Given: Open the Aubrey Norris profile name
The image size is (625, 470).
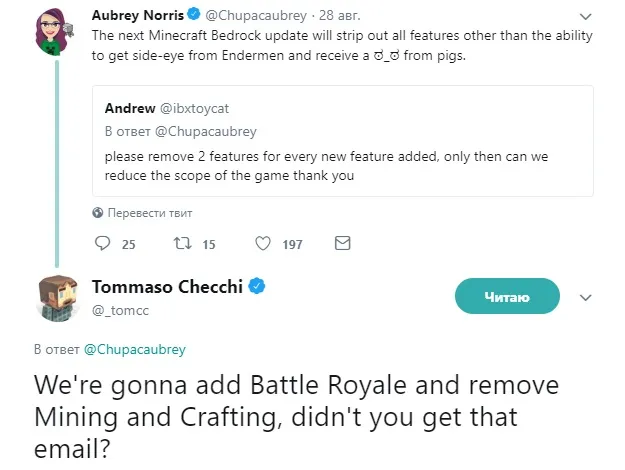Looking at the screenshot, I should (x=138, y=15).
